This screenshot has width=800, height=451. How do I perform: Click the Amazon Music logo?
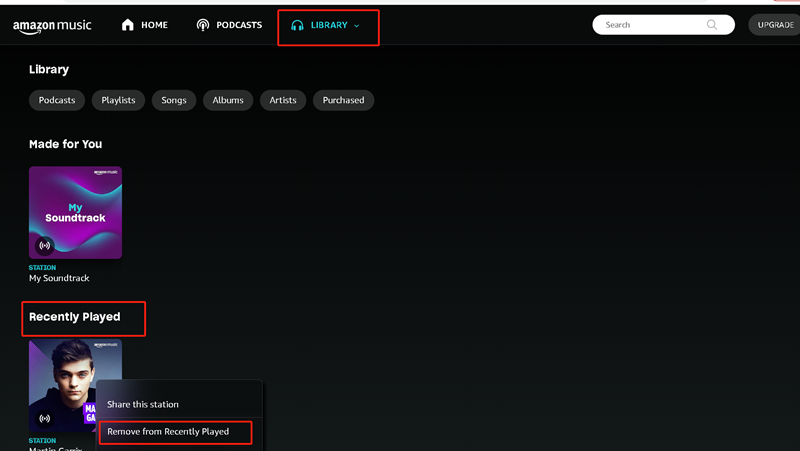(x=51, y=26)
